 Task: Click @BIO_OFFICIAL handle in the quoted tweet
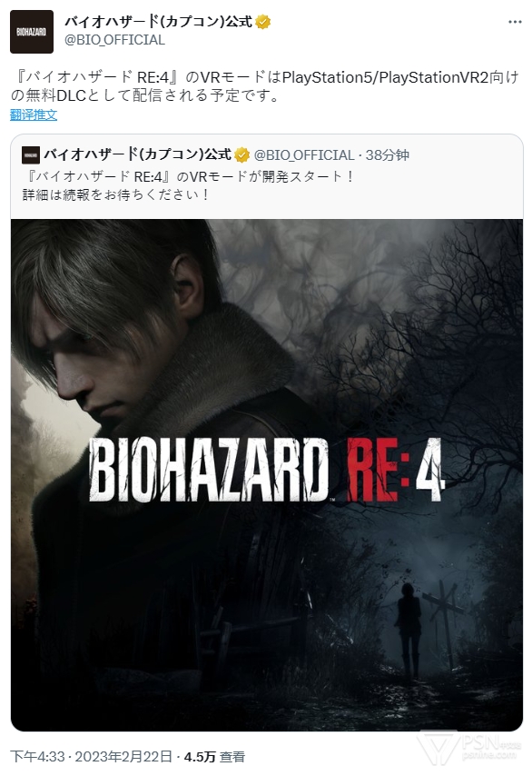click(304, 154)
